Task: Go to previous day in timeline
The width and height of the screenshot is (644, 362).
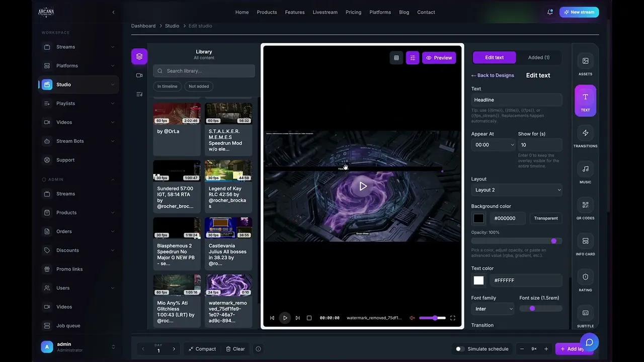Action: coord(143,349)
